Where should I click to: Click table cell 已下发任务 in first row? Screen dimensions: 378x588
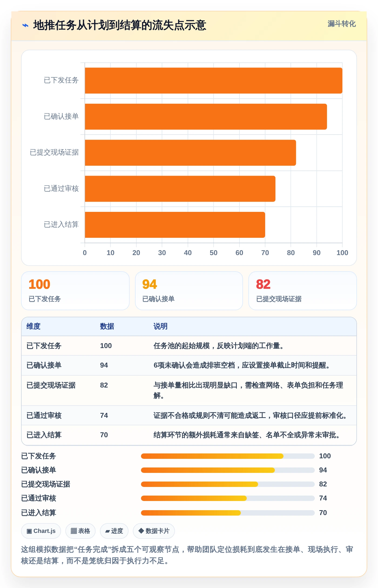[x=44, y=346]
